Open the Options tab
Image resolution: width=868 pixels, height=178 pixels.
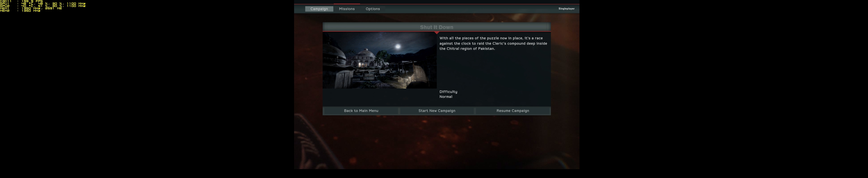373,9
